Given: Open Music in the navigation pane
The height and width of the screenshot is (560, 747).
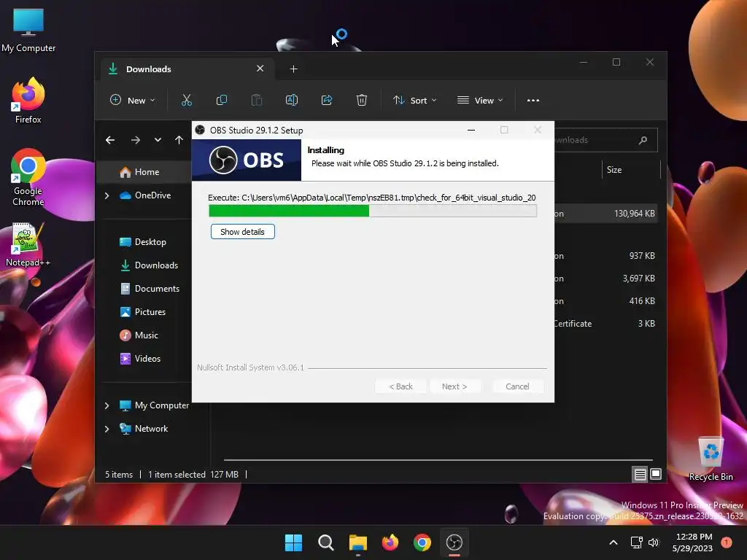Looking at the screenshot, I should pos(139,335).
